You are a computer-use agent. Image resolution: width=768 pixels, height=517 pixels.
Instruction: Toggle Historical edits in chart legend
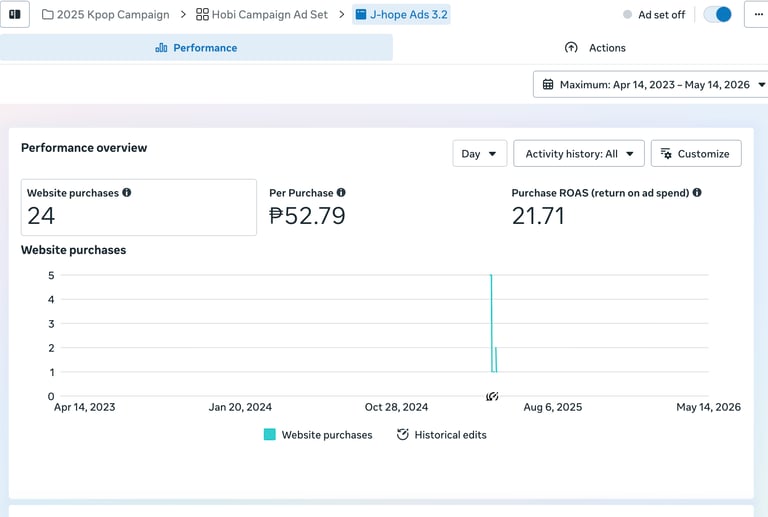[442, 435]
